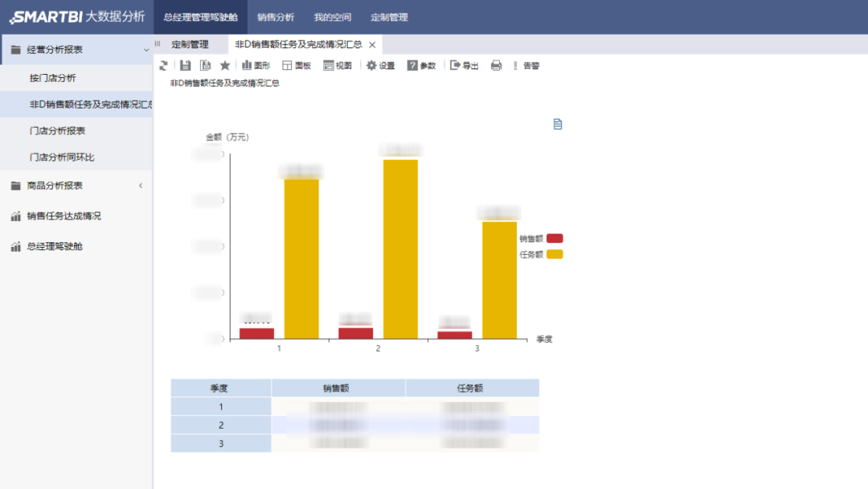Add report to favorites with the star icon
The width and height of the screenshot is (868, 489).
[x=225, y=65]
